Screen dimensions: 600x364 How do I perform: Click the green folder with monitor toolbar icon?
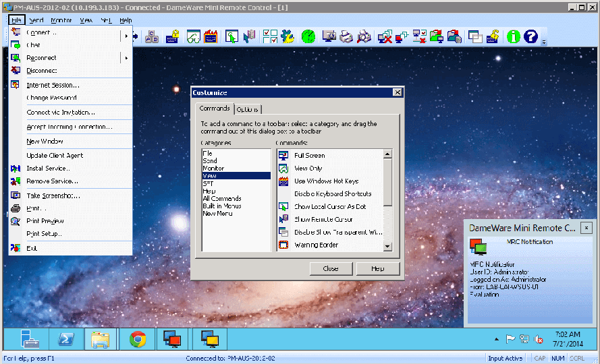click(437, 36)
